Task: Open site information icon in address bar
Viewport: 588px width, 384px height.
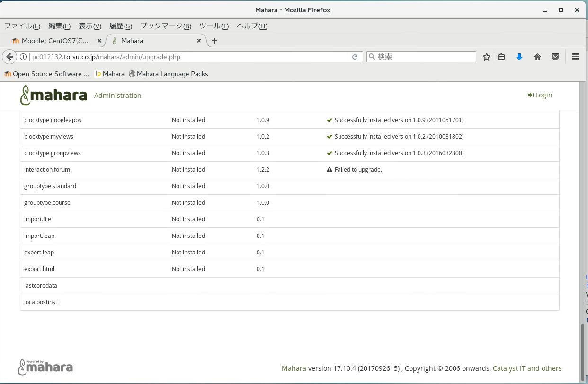Action: click(23, 57)
